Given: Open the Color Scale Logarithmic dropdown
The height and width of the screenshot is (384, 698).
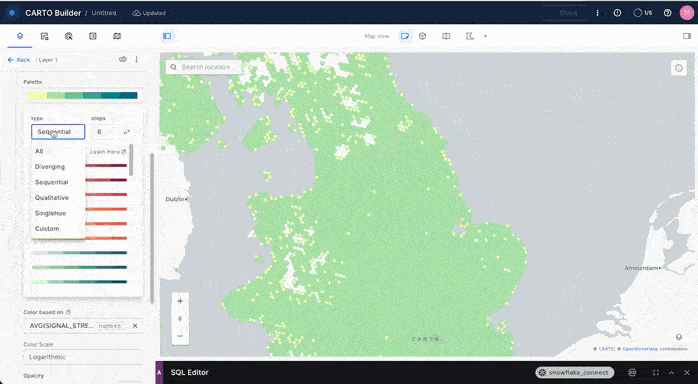Looking at the screenshot, I should click(x=83, y=357).
